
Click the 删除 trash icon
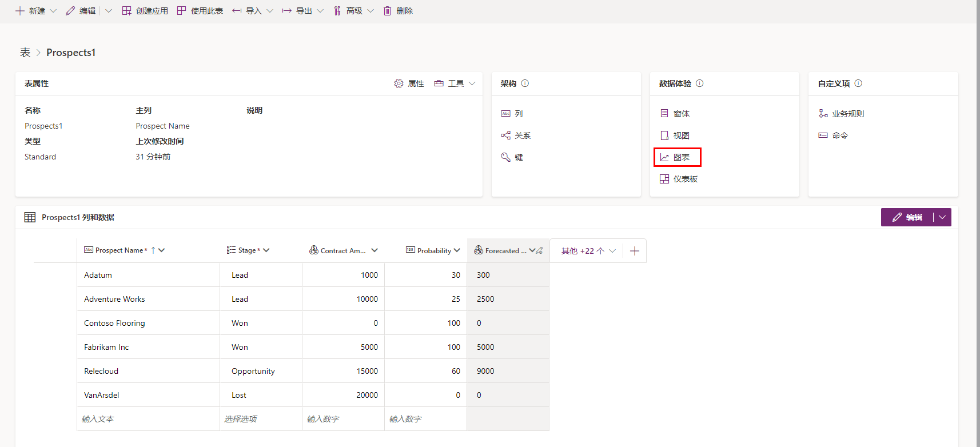(387, 11)
